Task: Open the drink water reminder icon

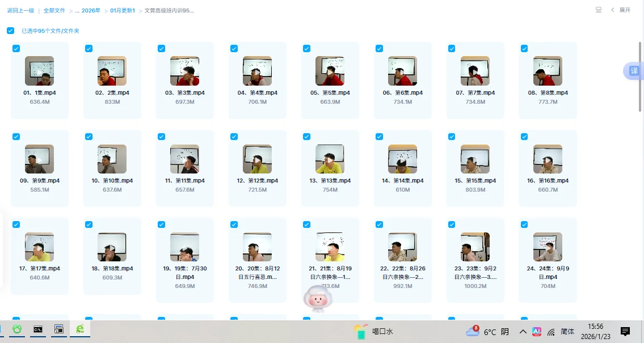Action: [x=360, y=332]
